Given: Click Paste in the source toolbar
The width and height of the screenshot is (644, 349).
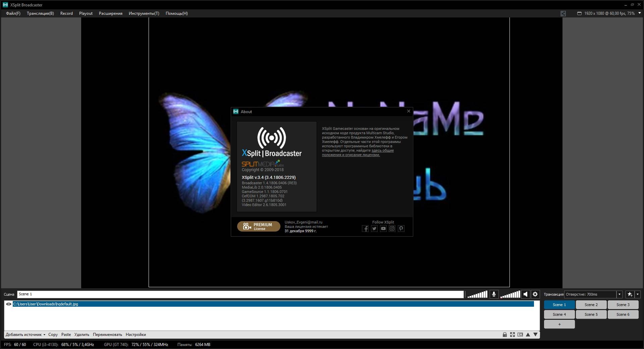Looking at the screenshot, I should coord(66,335).
